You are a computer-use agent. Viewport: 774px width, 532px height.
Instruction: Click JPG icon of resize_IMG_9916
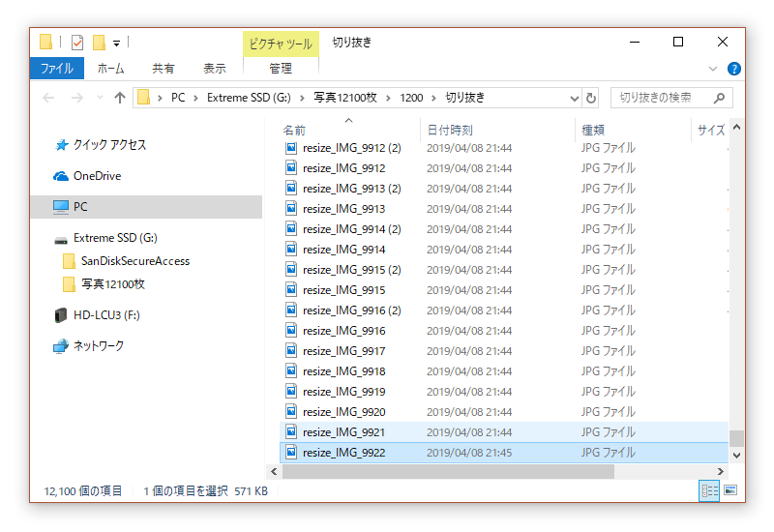[291, 331]
